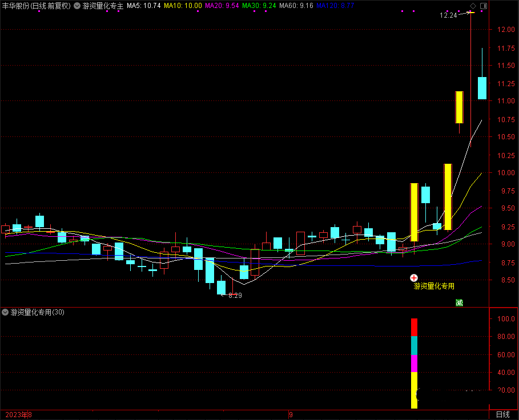Click the MA60 legend label
Viewport: 519px width, 420px height.
[x=297, y=6]
